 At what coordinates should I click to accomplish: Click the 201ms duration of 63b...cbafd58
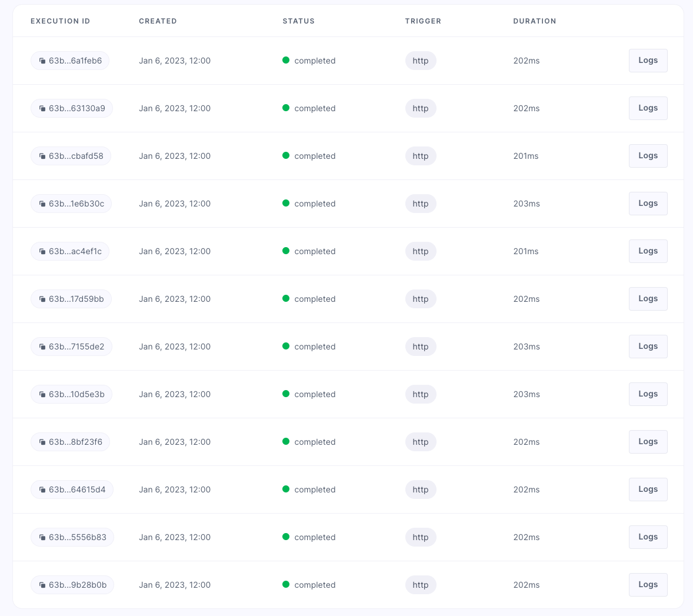(x=526, y=157)
